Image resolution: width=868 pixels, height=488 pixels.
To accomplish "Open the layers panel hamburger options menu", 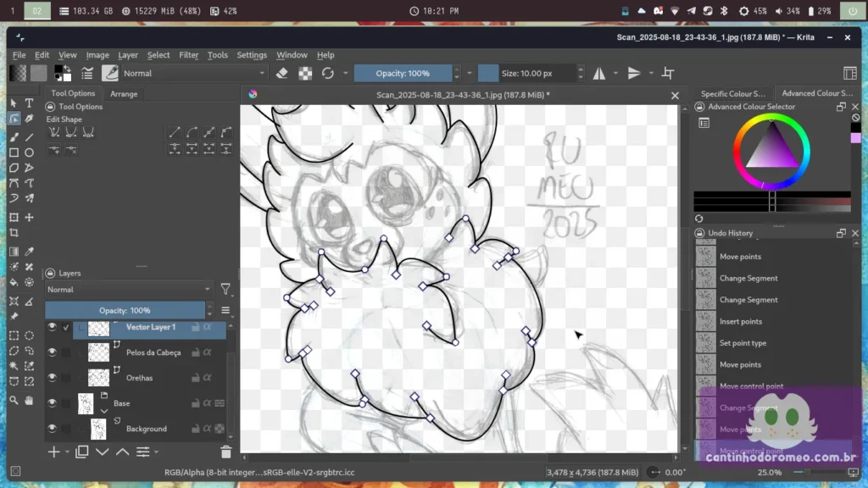I will click(x=225, y=310).
